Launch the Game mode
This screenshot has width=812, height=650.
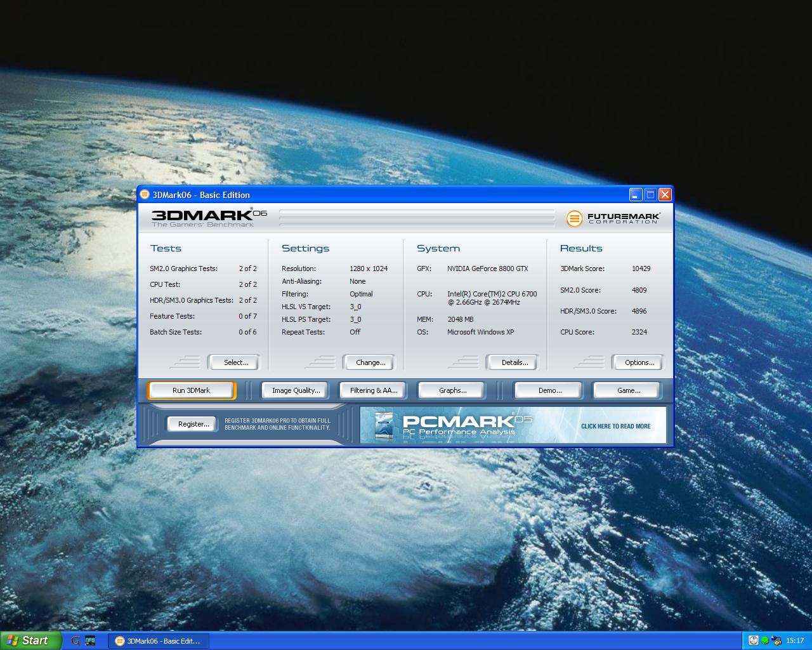627,390
